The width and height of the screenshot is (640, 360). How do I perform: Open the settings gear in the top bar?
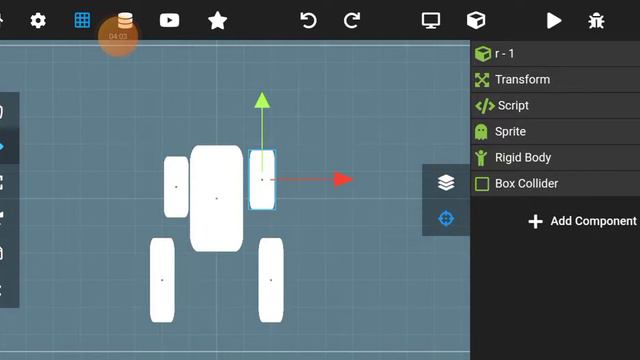coord(38,20)
